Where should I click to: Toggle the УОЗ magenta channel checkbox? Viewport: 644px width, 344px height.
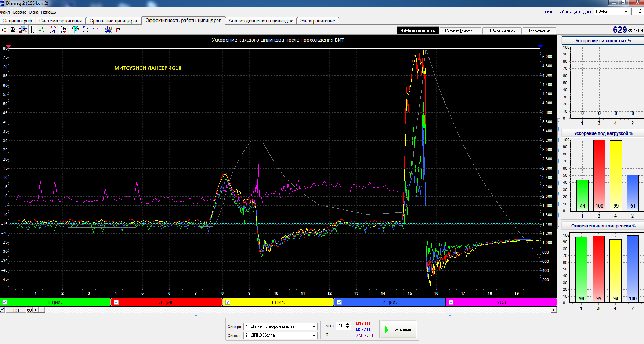pos(451,302)
